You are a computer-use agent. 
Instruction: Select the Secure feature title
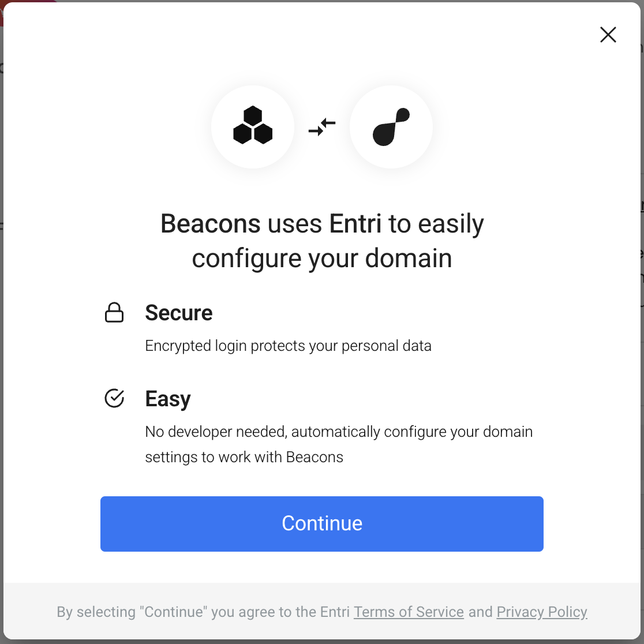pyautogui.click(x=179, y=313)
